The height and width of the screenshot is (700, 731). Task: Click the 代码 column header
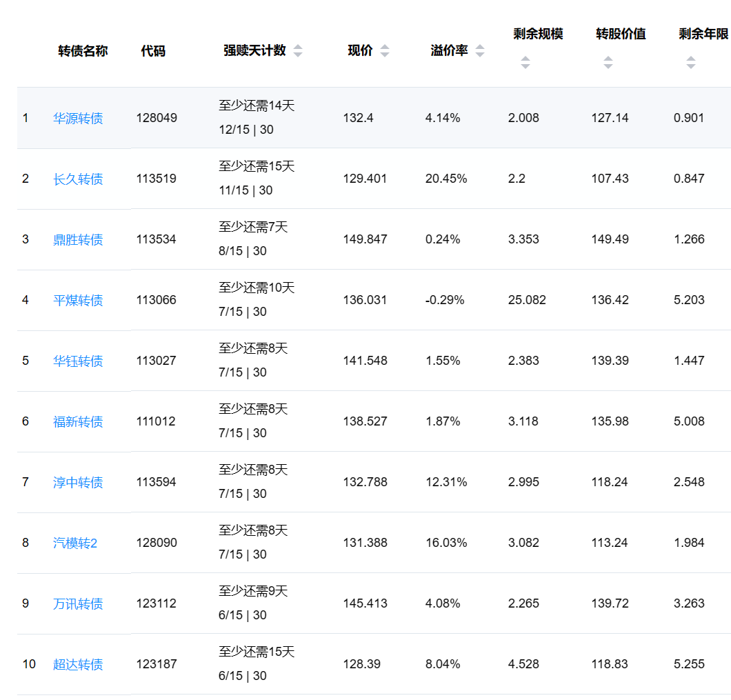[x=153, y=51]
